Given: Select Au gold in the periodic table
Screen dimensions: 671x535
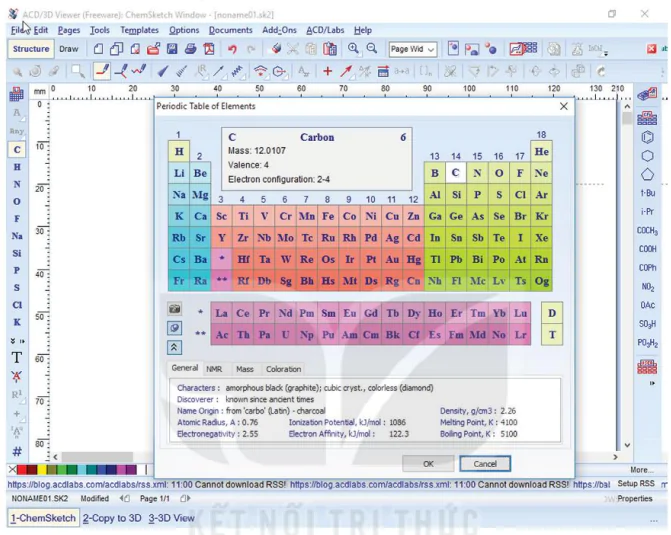Looking at the screenshot, I should click(x=392, y=259).
